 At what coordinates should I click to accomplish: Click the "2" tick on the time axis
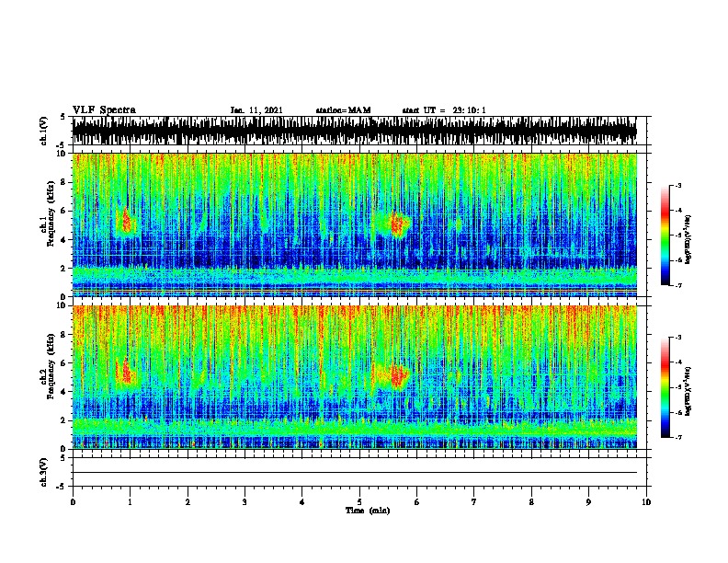point(188,502)
